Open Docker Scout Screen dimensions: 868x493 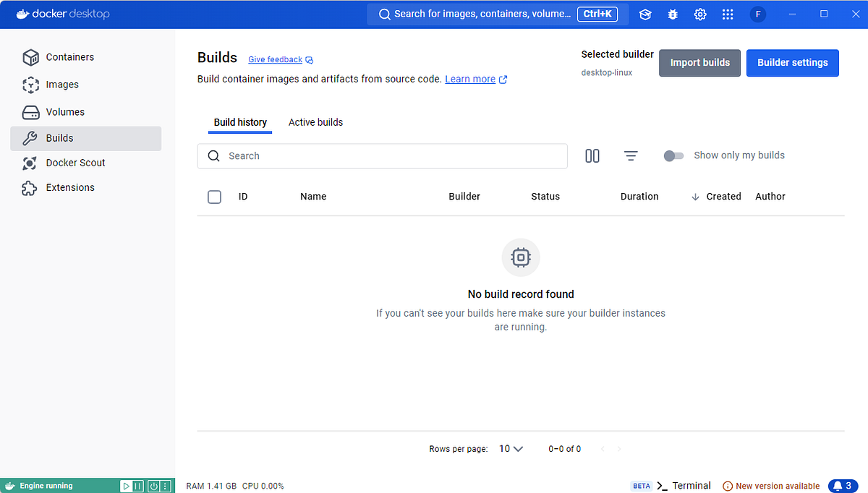(75, 163)
